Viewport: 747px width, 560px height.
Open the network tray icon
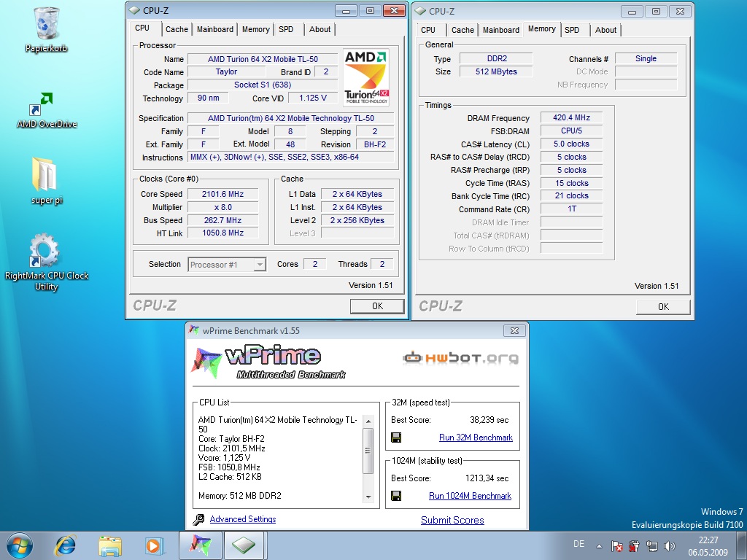coord(651,545)
